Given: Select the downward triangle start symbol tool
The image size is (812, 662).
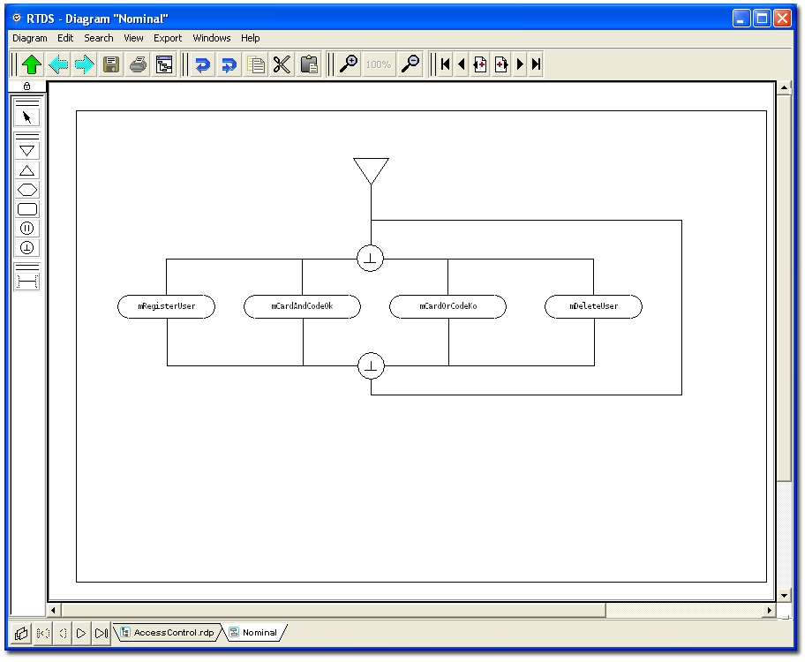Looking at the screenshot, I should pos(27,151).
